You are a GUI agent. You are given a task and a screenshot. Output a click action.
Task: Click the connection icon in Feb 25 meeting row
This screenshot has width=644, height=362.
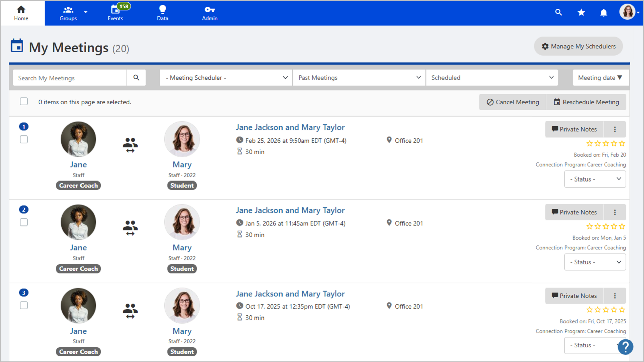(x=130, y=145)
